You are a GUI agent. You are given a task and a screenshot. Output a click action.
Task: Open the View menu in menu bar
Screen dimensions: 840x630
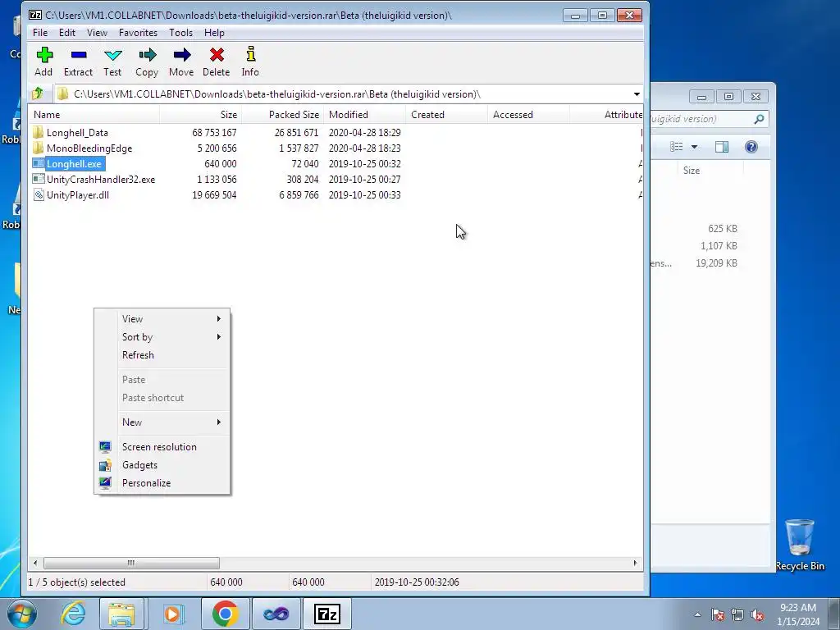97,33
